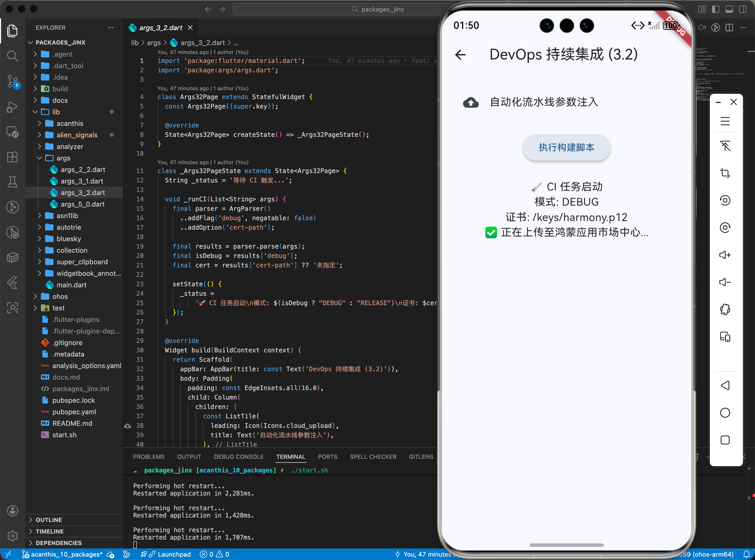Expand the OUTLINE section

tap(49, 520)
